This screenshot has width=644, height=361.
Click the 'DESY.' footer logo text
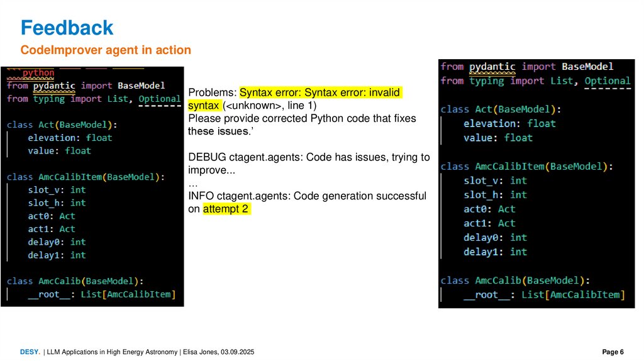click(30, 352)
